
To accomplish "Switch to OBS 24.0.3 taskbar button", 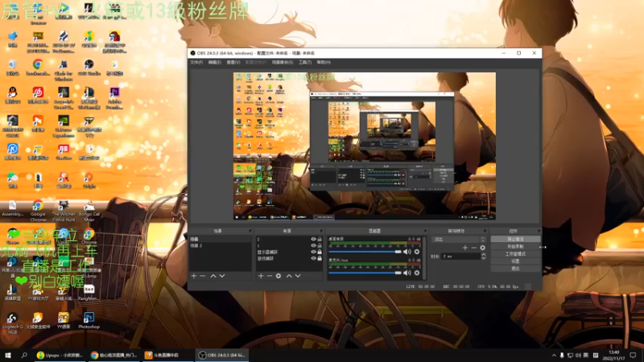I will pyautogui.click(x=222, y=355).
